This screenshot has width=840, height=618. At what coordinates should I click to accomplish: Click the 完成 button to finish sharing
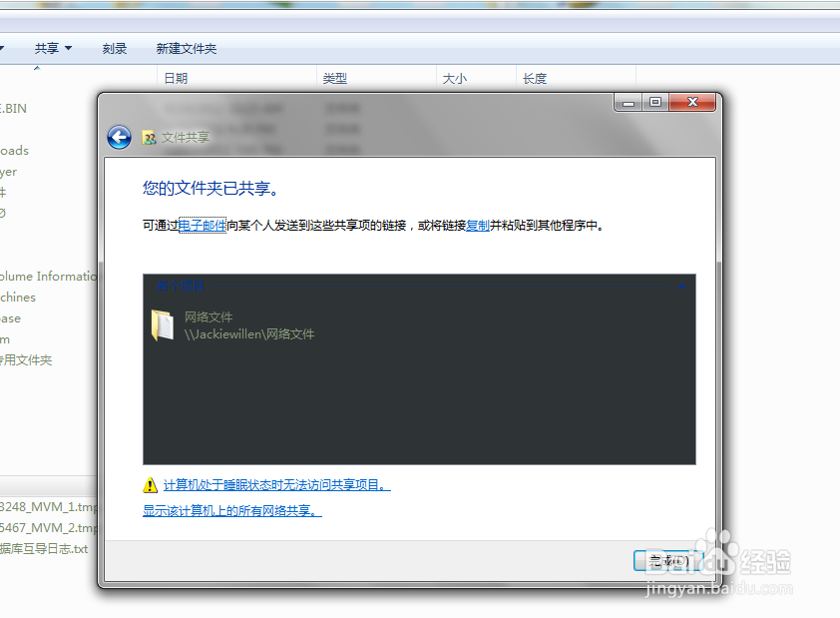pyautogui.click(x=667, y=560)
